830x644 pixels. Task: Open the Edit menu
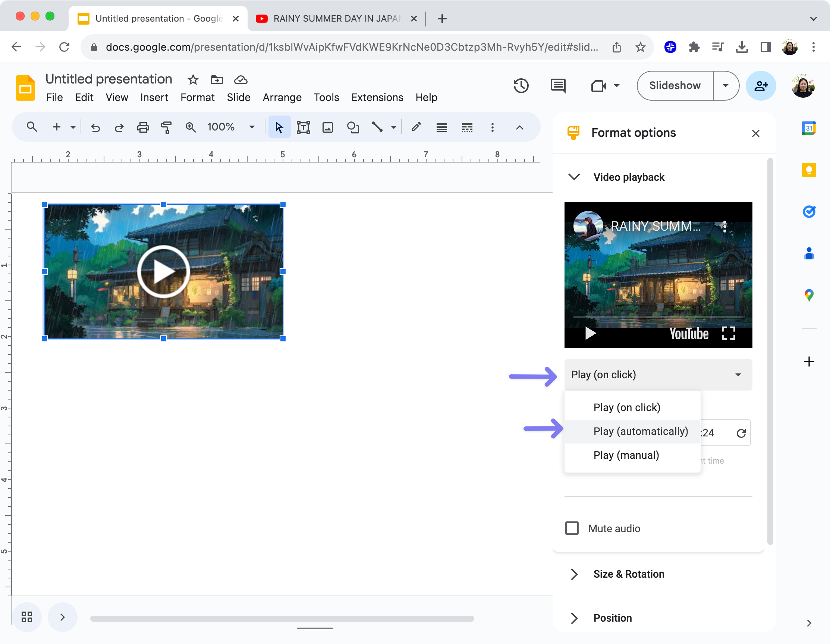coord(84,97)
